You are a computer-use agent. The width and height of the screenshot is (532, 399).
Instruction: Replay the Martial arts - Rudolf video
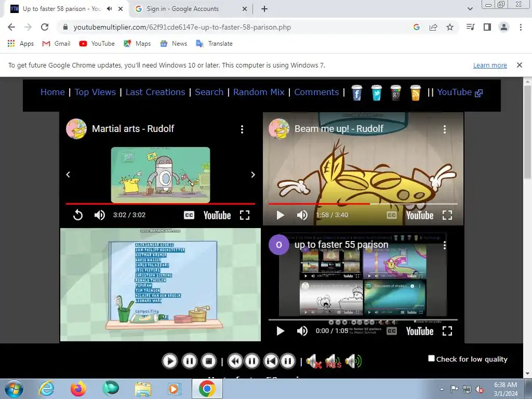tap(78, 215)
